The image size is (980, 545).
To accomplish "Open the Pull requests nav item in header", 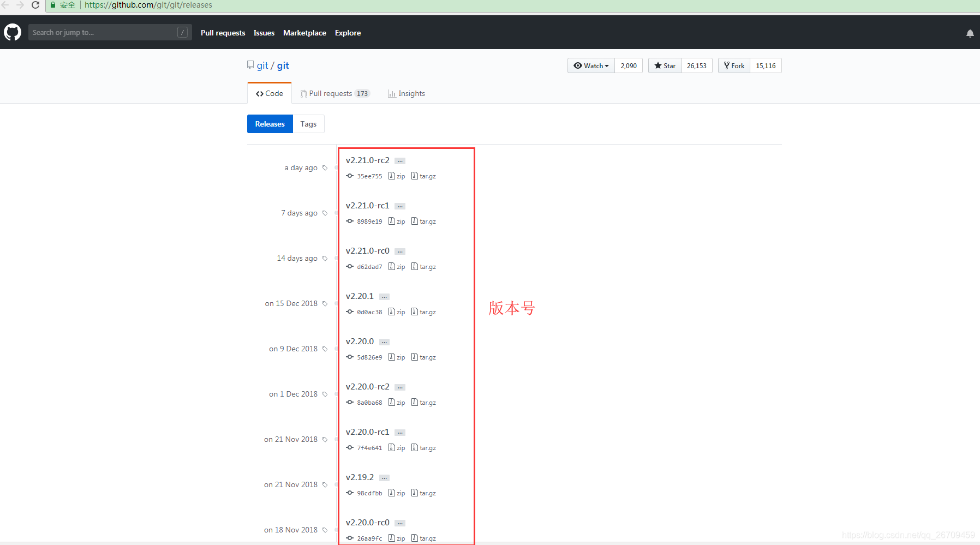I will tap(223, 33).
